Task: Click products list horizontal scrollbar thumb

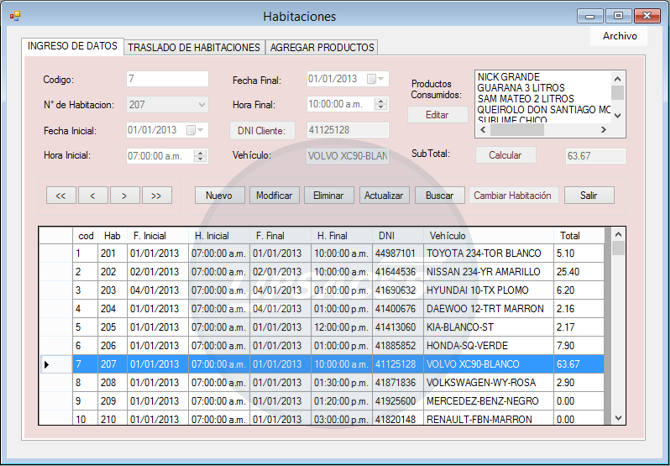Action: pos(517,130)
